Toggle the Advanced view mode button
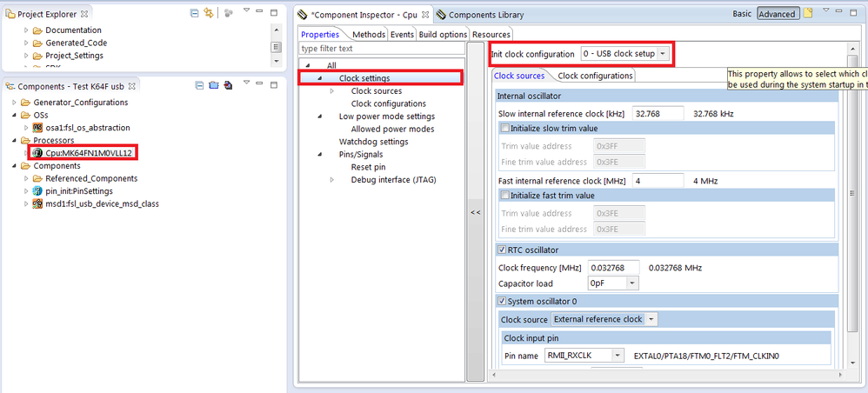The width and height of the screenshot is (868, 393). click(777, 14)
